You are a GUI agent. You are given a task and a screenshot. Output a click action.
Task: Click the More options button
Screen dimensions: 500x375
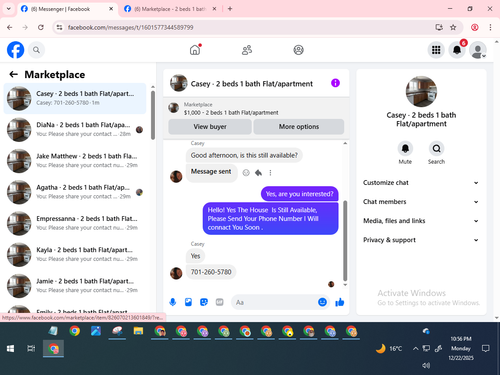299,127
